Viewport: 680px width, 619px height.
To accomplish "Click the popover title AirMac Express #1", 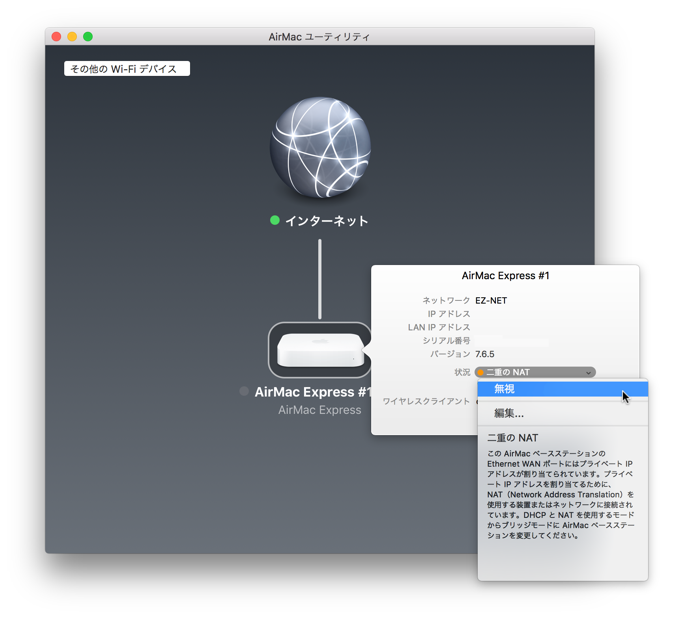I will (505, 275).
